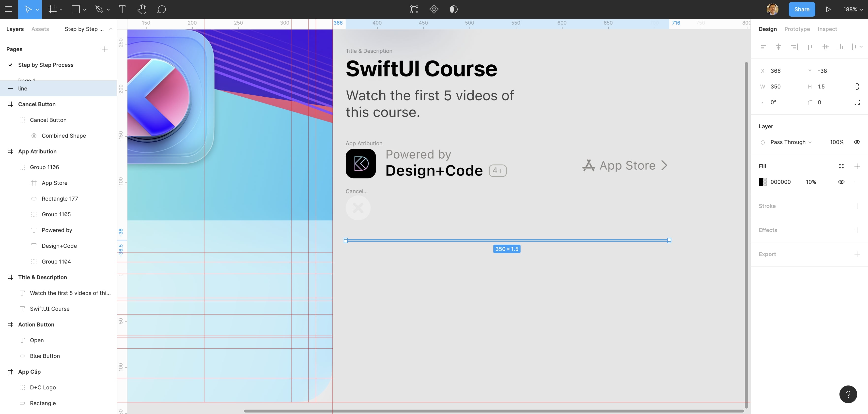This screenshot has width=868, height=414.
Task: Toggle layer visibility eye icon
Action: tap(857, 142)
